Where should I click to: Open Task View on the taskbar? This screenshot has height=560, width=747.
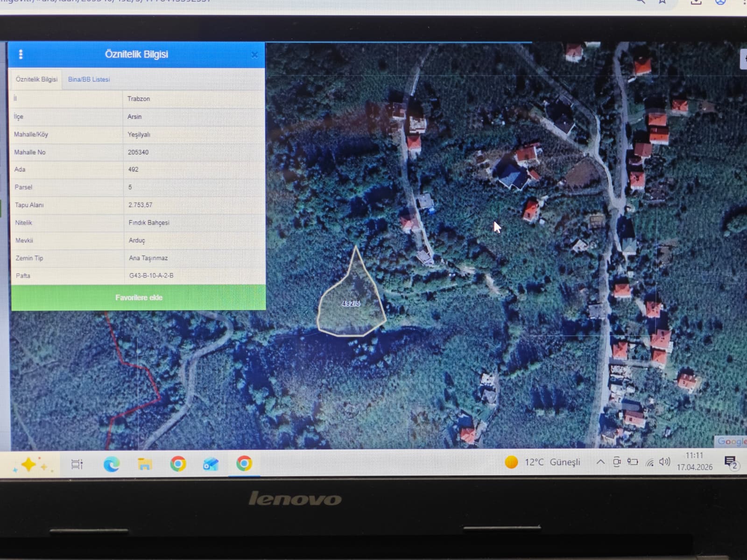[x=77, y=464]
